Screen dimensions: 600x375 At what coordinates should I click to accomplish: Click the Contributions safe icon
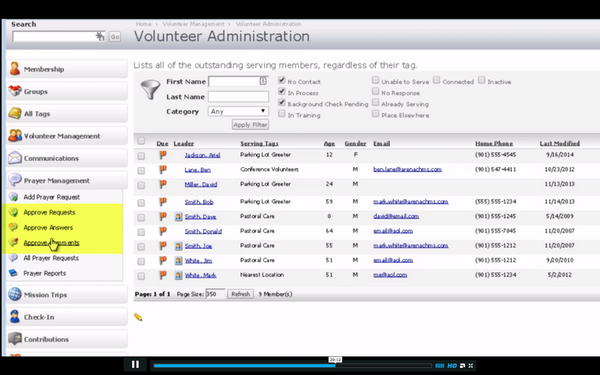pyautogui.click(x=15, y=339)
